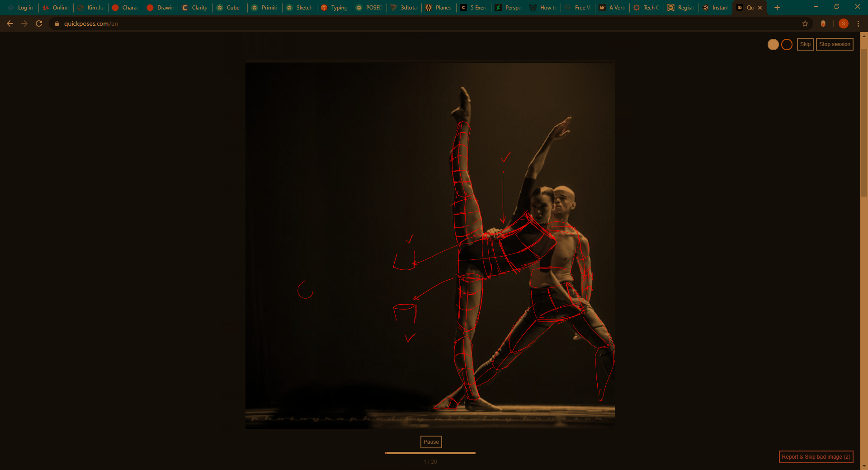This screenshot has height=470, width=868.
Task: Open a new browser tab
Action: tap(777, 8)
